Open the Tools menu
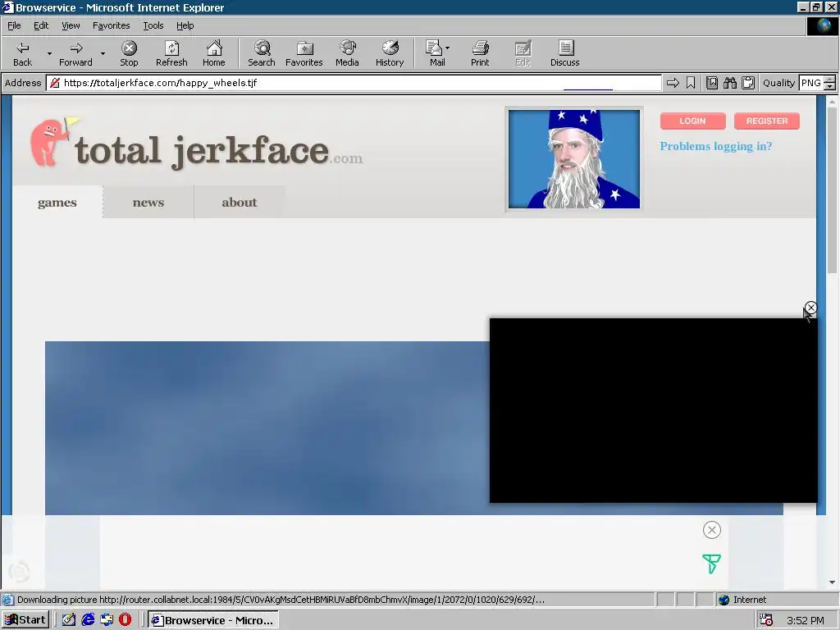The image size is (840, 630). pyautogui.click(x=153, y=25)
